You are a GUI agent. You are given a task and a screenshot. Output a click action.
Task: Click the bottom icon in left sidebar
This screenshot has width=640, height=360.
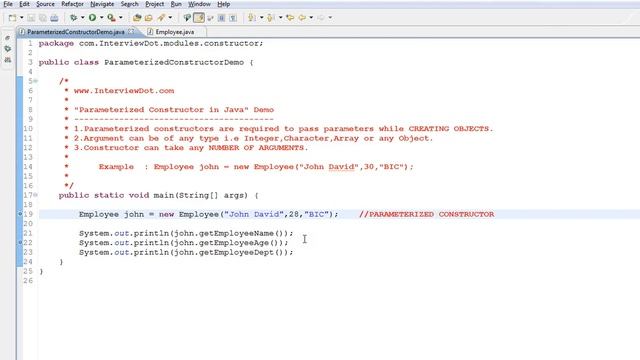point(7,60)
